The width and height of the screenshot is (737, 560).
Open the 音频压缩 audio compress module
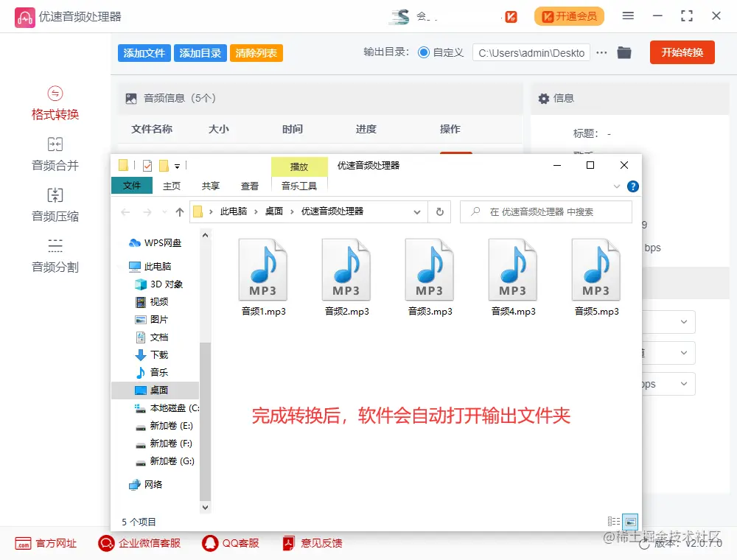click(x=55, y=206)
